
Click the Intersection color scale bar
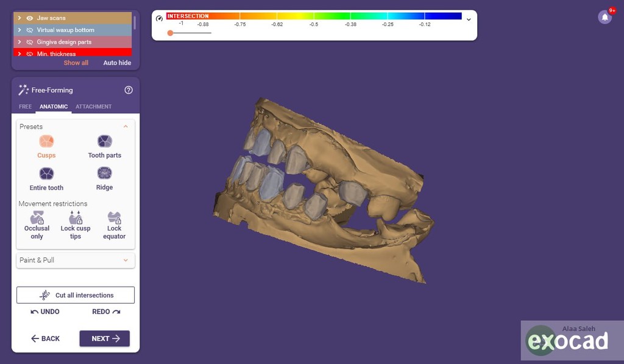[x=314, y=16]
